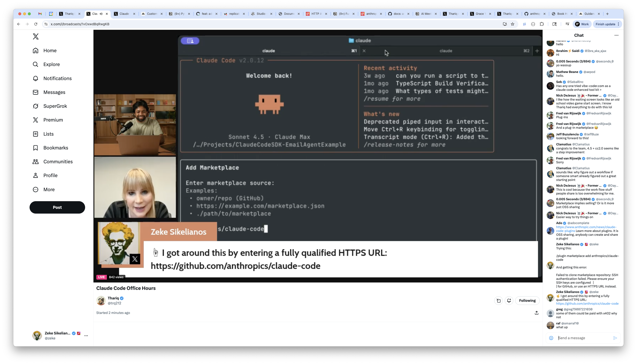Toggle the Following button for Thariq
Viewport: 637px width, 364px height.
[527, 301]
